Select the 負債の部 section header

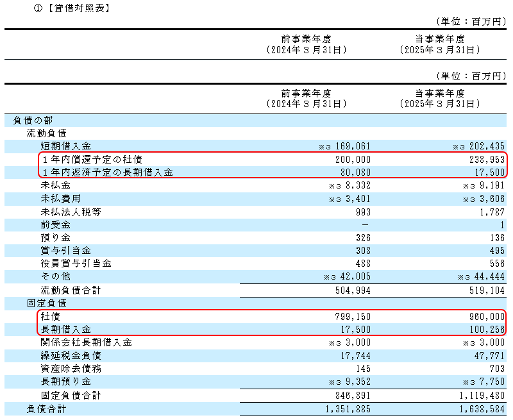pos(34,120)
